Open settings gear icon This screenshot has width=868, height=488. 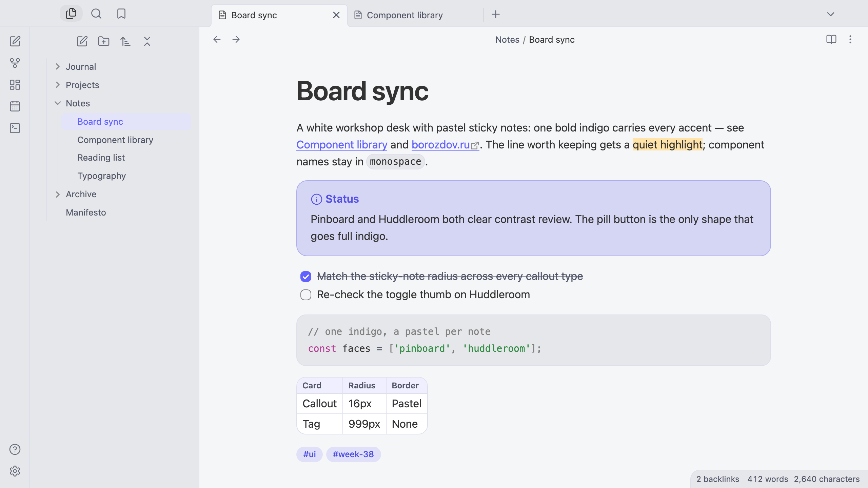coord(15,471)
